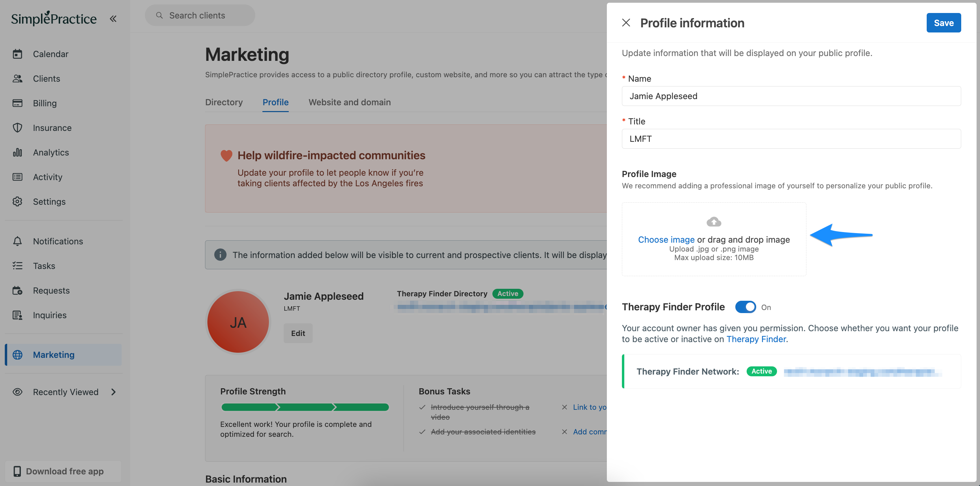Click the Help wildfire-impacted communities heading

331,155
